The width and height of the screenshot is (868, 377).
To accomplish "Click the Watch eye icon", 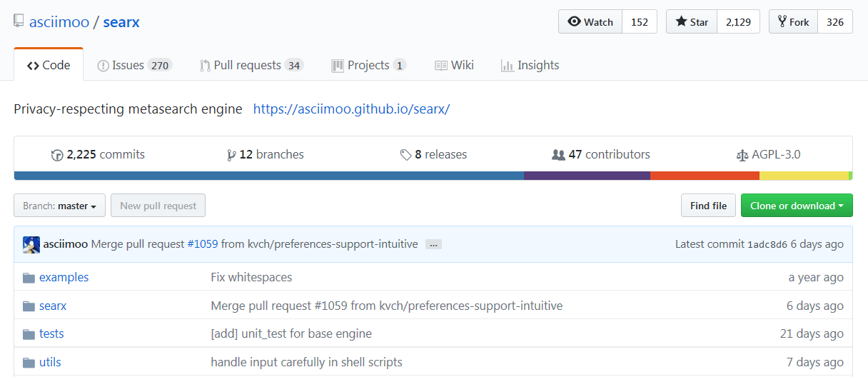I will coord(574,21).
